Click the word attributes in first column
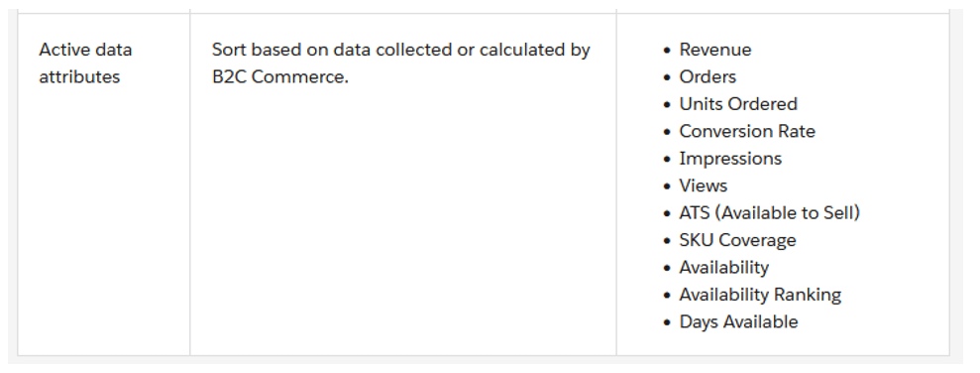 pyautogui.click(x=79, y=77)
